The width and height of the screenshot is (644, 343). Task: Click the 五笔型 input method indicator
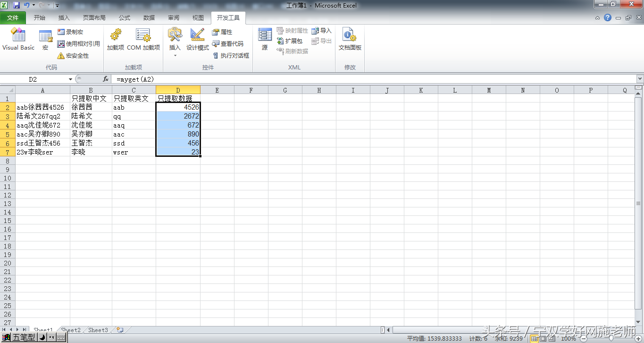[x=24, y=337]
